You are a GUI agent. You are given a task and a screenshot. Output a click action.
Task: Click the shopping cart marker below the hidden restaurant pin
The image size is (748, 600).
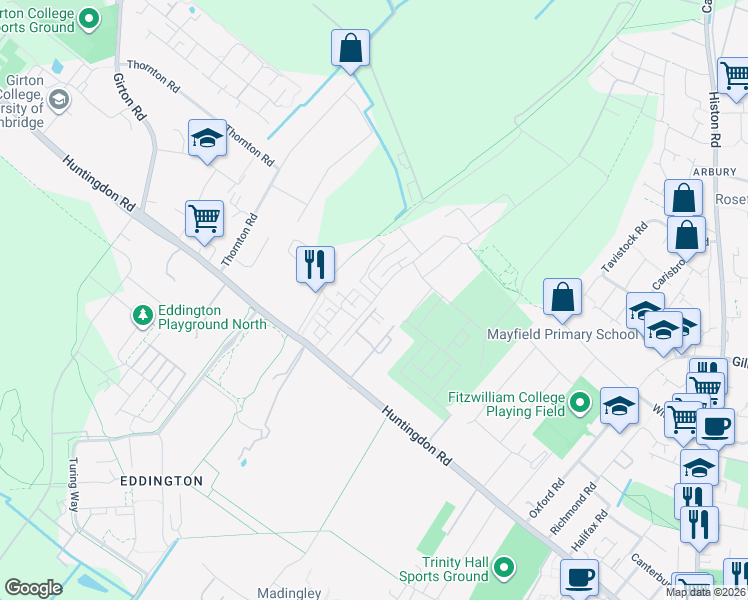706,384
